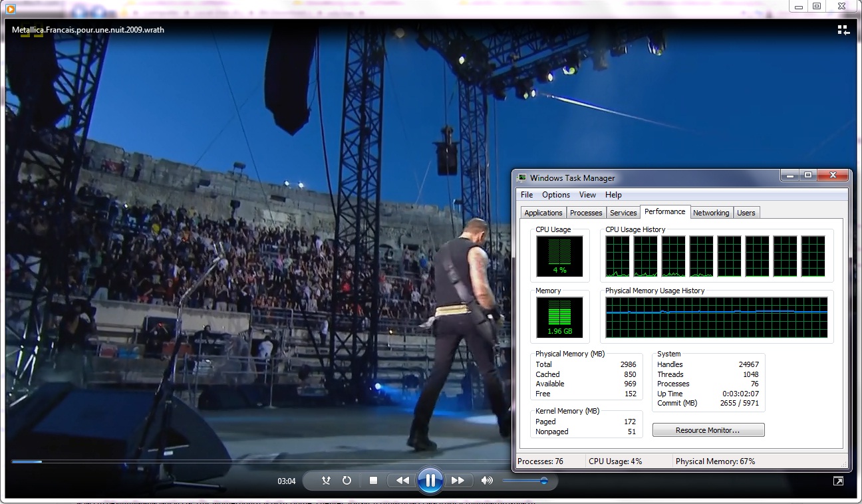Click the elapsed time 03:04
862x504 pixels.
pos(287,481)
